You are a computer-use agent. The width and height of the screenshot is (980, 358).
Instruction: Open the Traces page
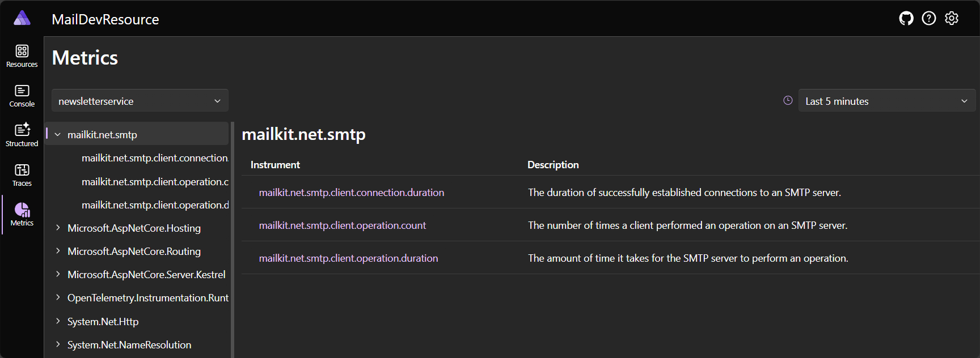[x=22, y=175]
